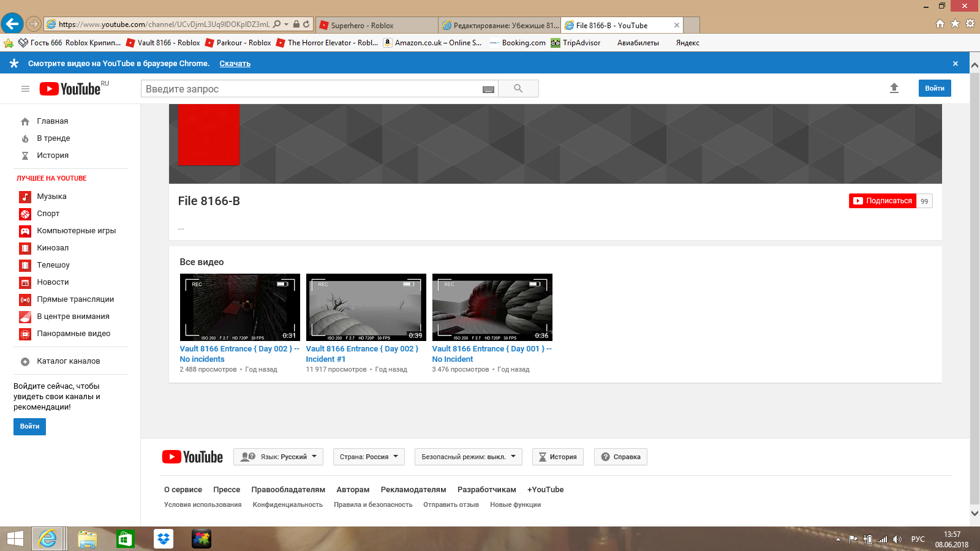Switch to the Редактирование: Убежище tab
The height and width of the screenshot is (551, 980).
click(500, 25)
